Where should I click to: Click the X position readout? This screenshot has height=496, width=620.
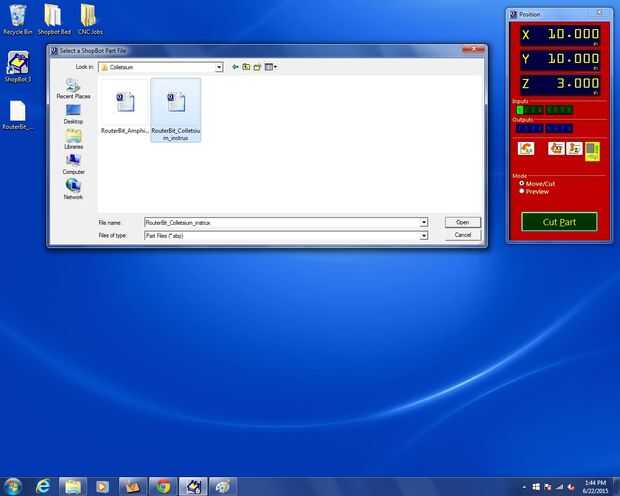(x=560, y=35)
